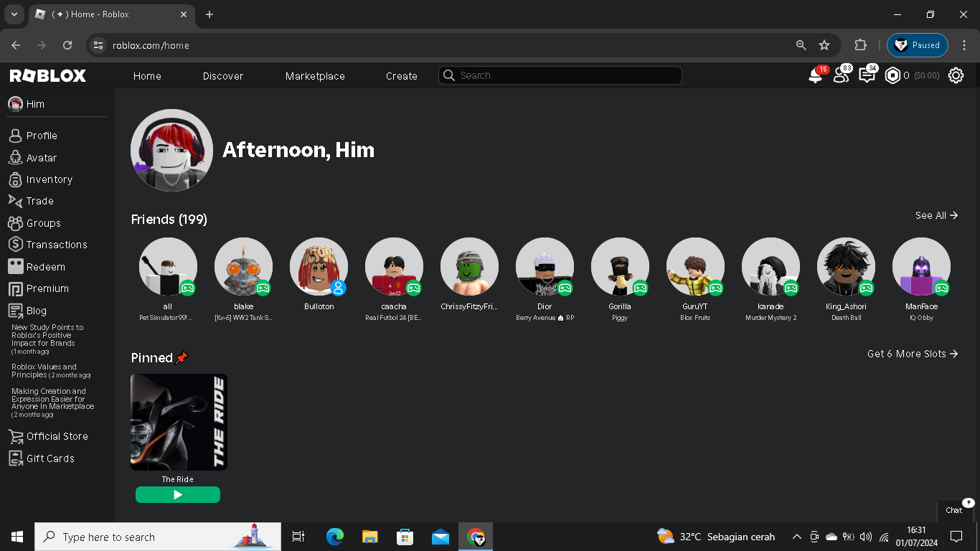Open Avatar in the sidebar
This screenshot has width=980, height=551.
point(32,158)
